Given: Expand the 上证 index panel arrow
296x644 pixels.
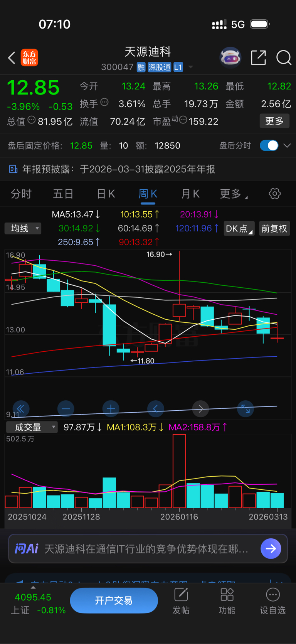Looking at the screenshot, I should point(33,588).
